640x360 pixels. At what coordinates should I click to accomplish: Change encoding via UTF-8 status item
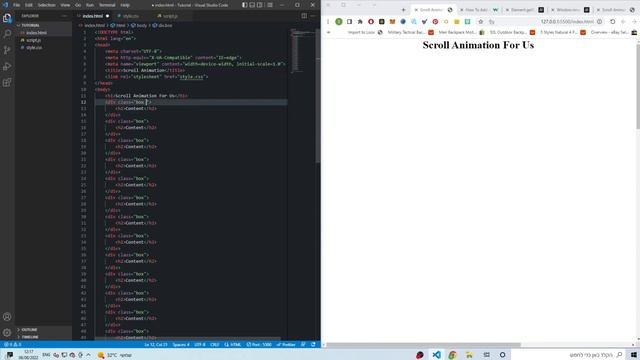click(x=200, y=344)
